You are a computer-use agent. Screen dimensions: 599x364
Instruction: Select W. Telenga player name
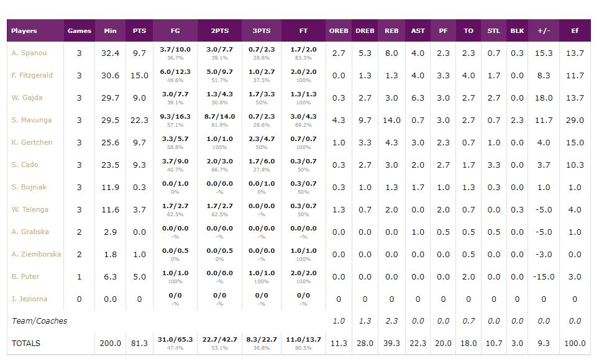[30, 209]
